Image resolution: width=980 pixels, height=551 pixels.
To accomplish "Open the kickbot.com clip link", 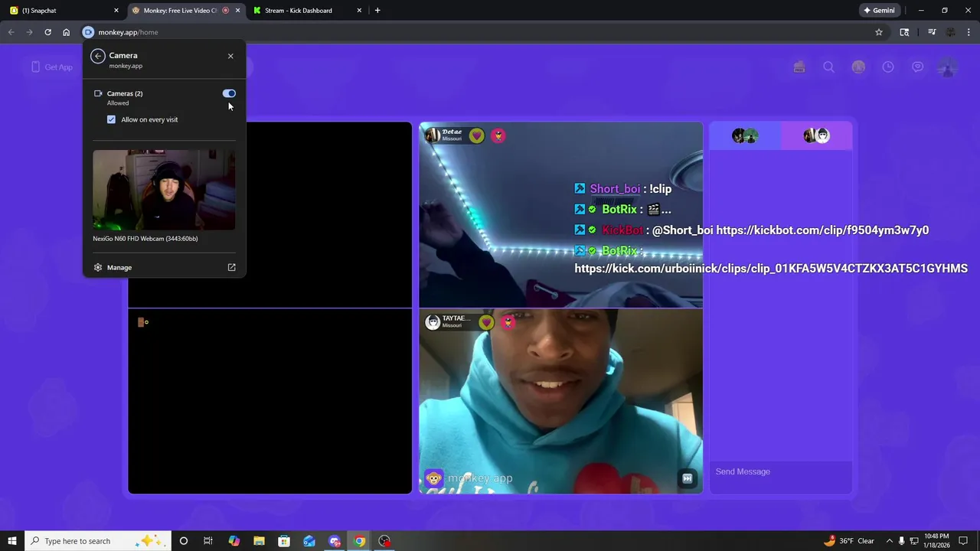I will 822,230.
